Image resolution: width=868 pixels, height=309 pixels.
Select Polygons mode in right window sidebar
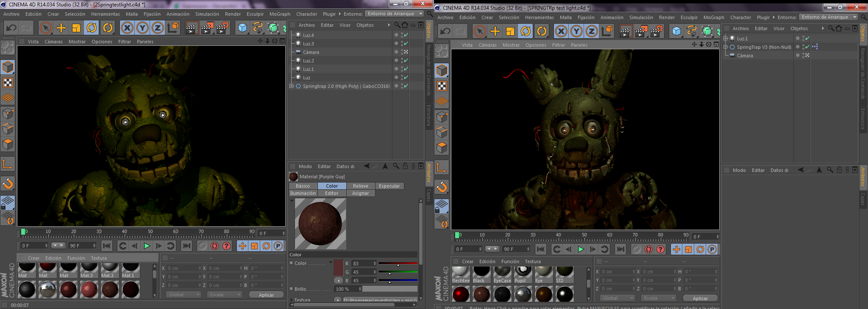[442, 148]
